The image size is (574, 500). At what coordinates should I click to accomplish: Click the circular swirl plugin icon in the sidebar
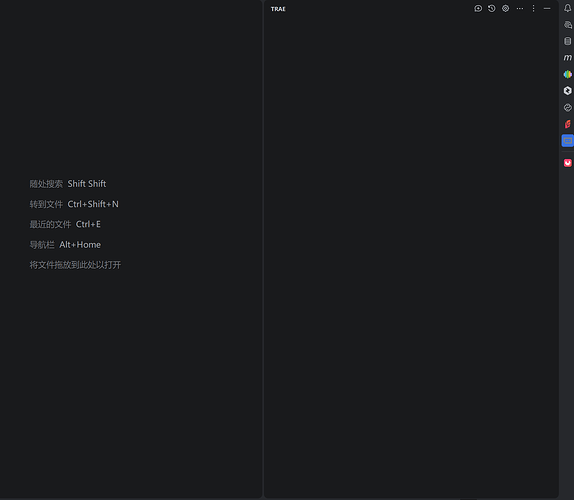(x=567, y=108)
